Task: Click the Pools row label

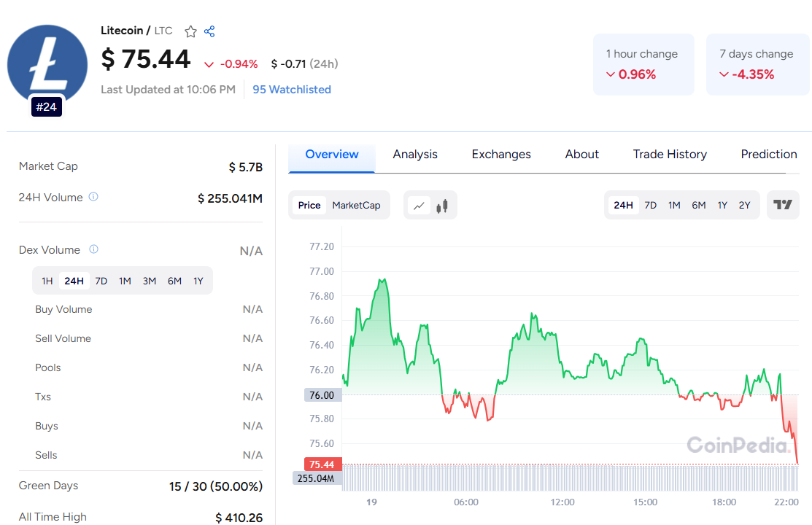Action: click(x=47, y=367)
